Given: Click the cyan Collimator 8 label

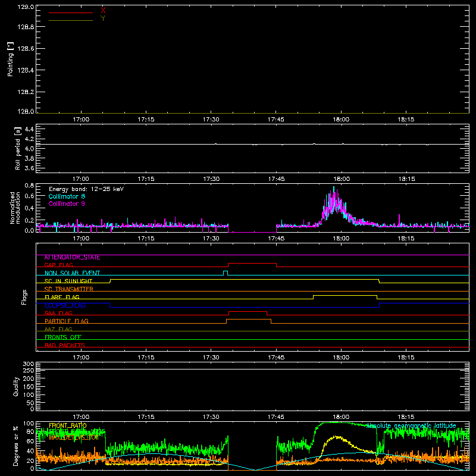Looking at the screenshot, I should tap(67, 196).
